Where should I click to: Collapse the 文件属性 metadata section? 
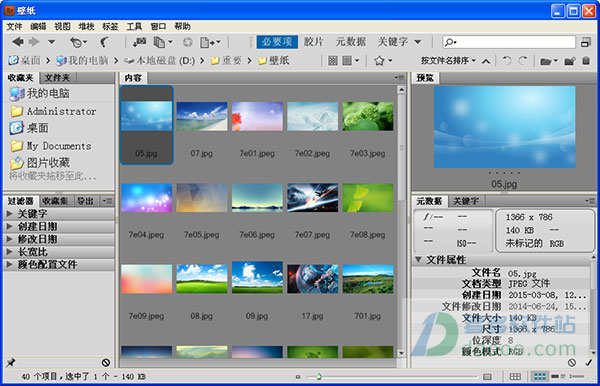[x=418, y=260]
